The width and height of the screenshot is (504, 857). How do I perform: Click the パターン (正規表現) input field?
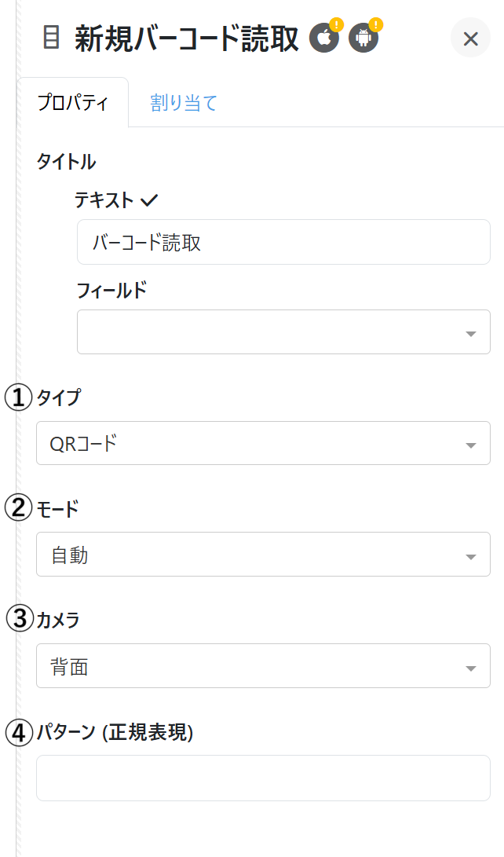click(x=263, y=778)
